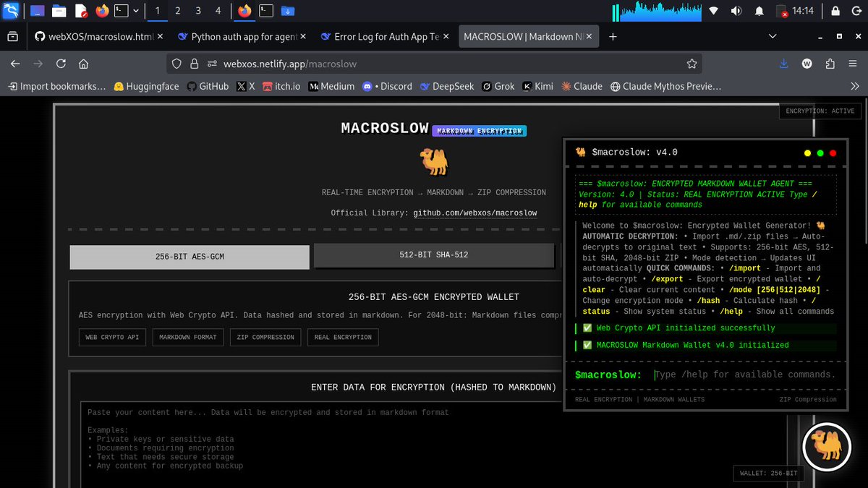Image resolution: width=868 pixels, height=488 pixels.
Task: Click the red dot in $macroslow header
Action: [833, 153]
